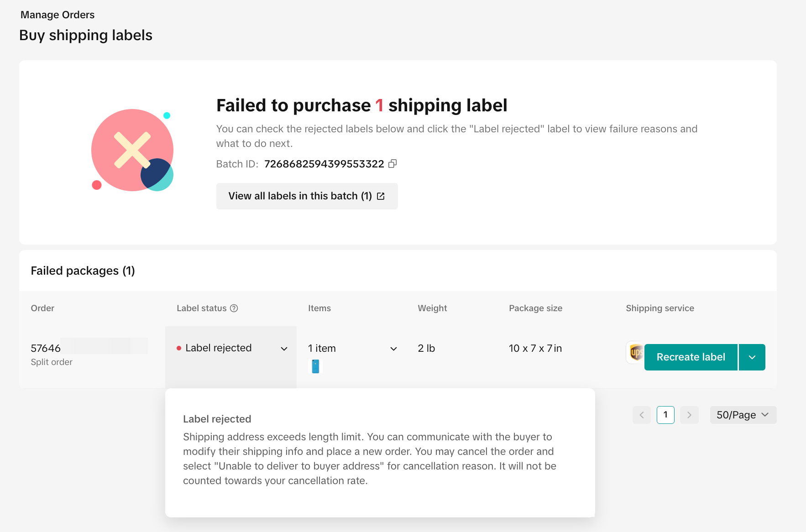This screenshot has height=532, width=806.
Task: Click the Batch ID number text
Action: (324, 164)
